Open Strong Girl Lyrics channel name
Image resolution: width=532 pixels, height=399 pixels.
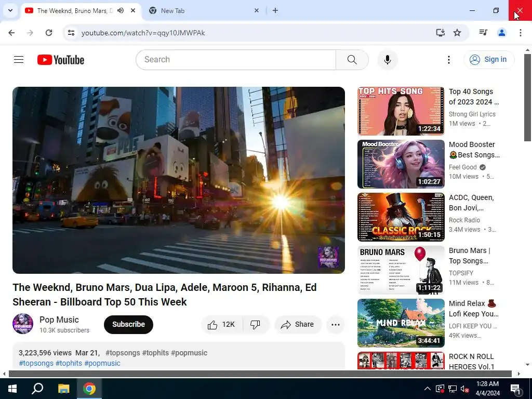click(472, 114)
